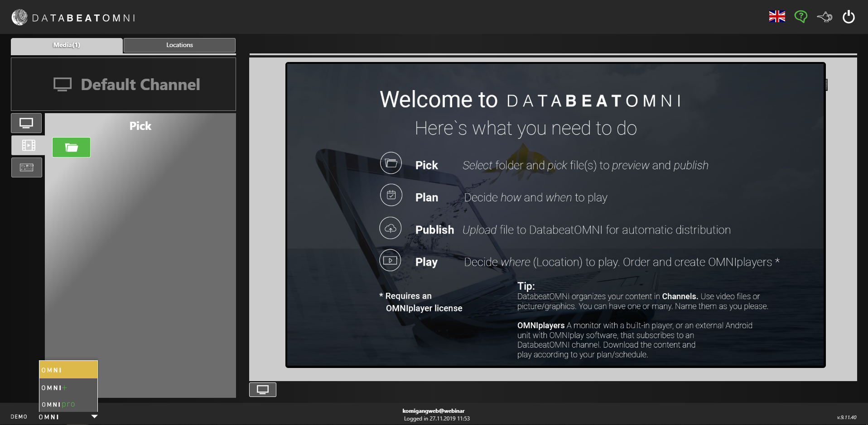Screen dimensions: 868x425
Task: Click the Pick folder circle icon
Action: pos(391,163)
